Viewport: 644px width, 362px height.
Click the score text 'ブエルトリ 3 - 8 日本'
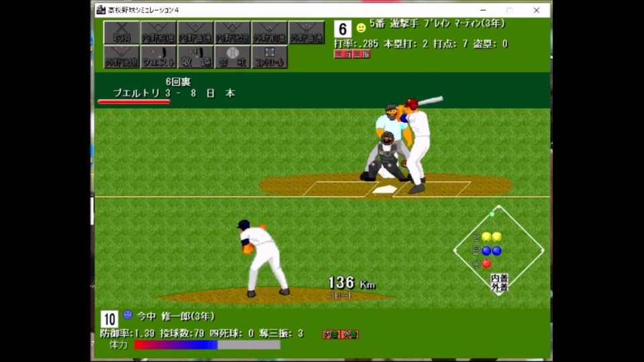(x=174, y=93)
